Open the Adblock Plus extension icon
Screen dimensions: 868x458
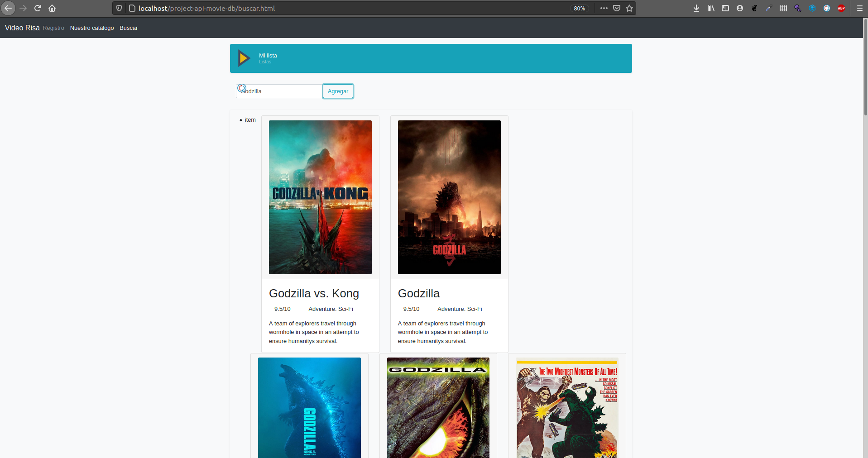click(841, 8)
